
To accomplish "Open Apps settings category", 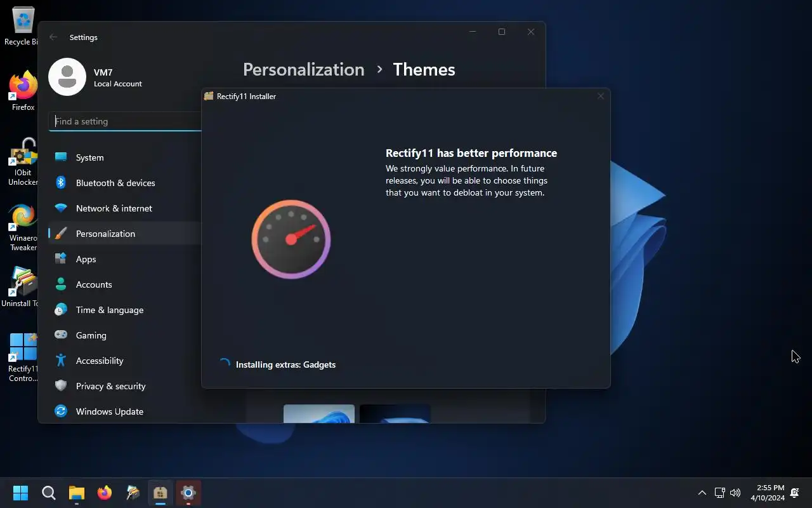I will click(x=124, y=259).
